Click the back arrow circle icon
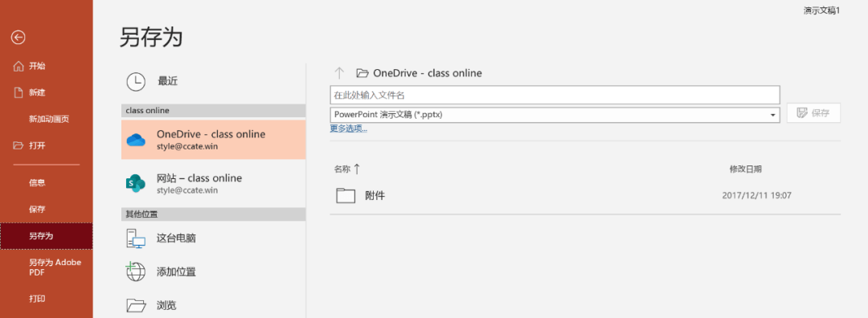The image size is (868, 318). point(18,37)
